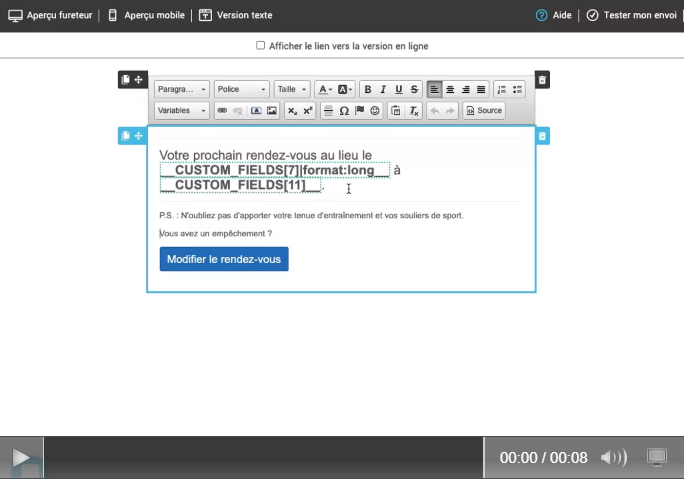Open the text color picker

pos(325,89)
